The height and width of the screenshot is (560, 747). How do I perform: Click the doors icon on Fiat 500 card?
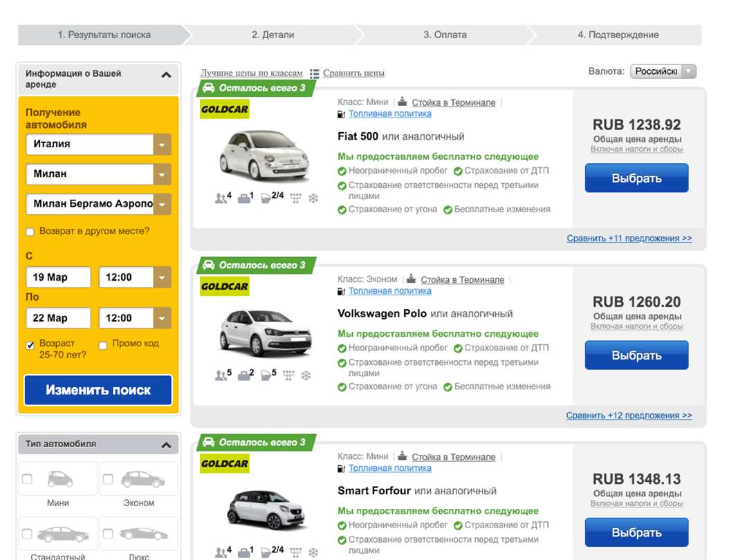click(x=266, y=198)
